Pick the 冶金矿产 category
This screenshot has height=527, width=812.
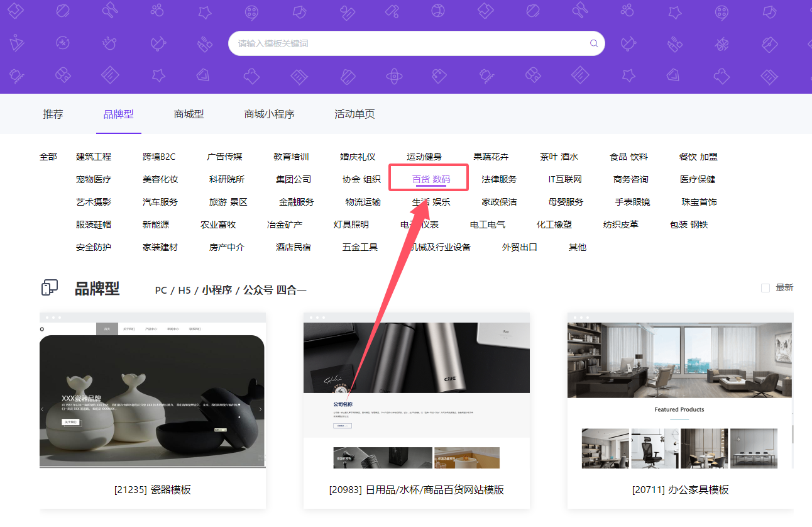(285, 225)
